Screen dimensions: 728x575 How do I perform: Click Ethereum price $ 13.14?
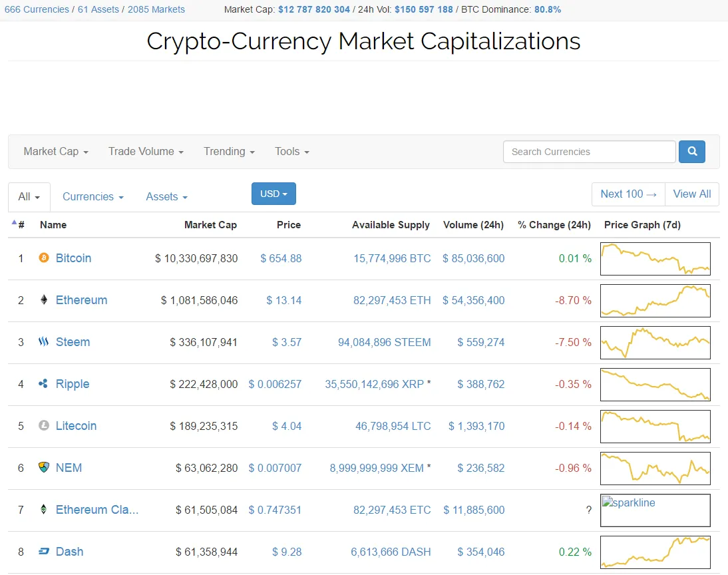pyautogui.click(x=283, y=301)
